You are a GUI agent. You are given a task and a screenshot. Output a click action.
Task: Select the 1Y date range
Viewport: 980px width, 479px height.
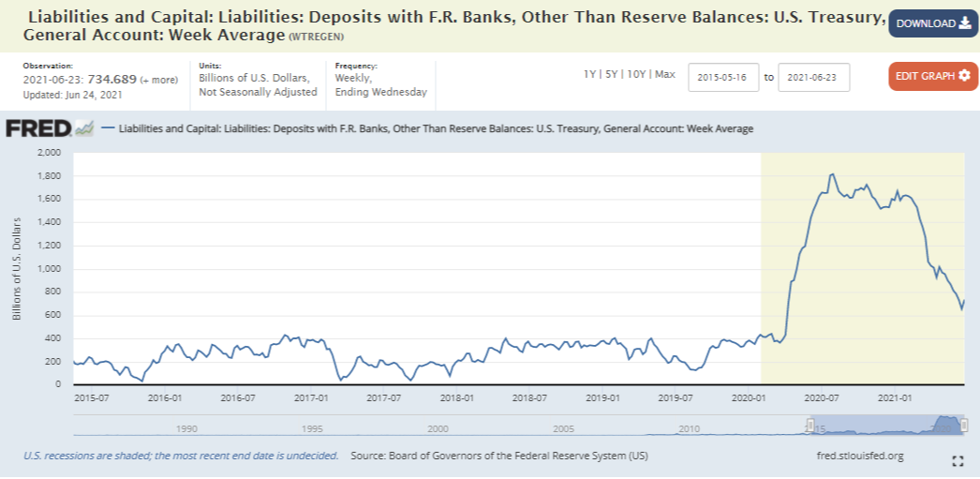[x=589, y=74]
